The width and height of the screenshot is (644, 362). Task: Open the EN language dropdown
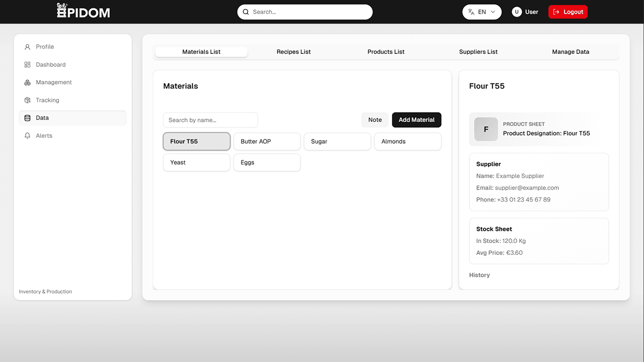[481, 11]
